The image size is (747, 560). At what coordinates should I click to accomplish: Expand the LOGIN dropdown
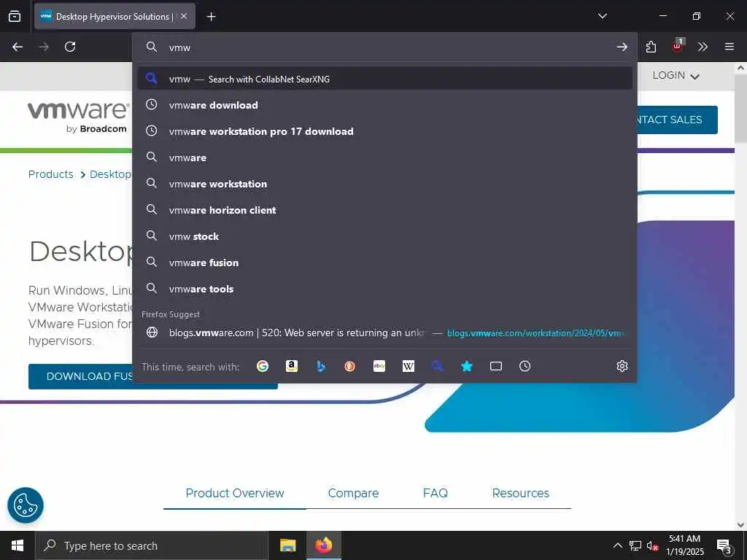[x=676, y=76]
